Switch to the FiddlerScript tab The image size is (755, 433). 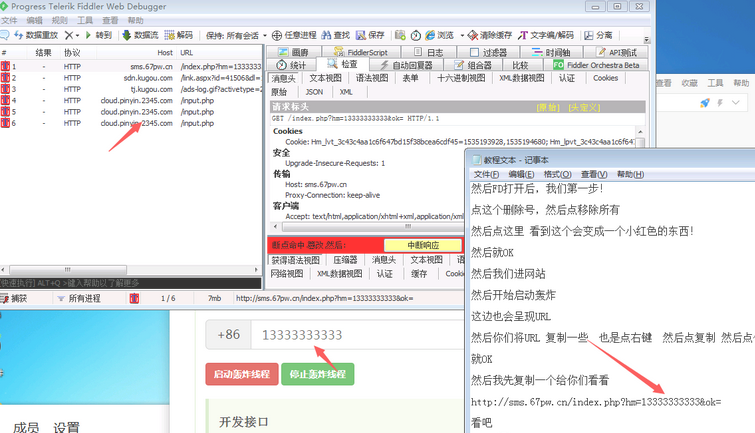point(361,52)
